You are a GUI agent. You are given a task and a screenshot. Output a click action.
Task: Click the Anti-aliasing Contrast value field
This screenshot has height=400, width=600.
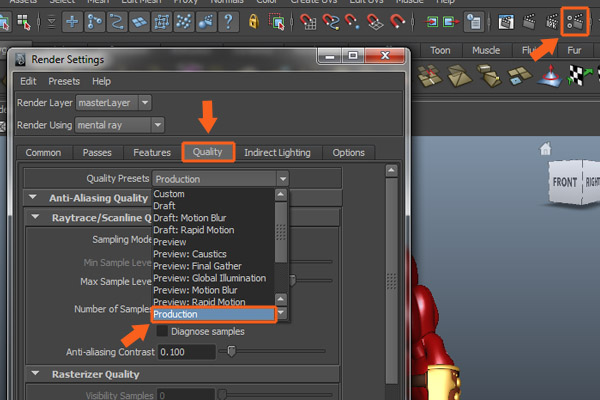point(186,352)
